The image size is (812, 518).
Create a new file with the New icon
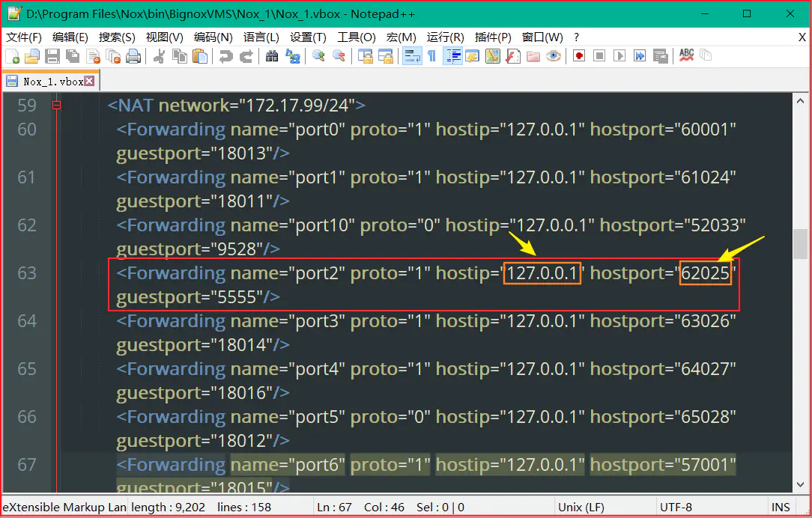(13, 56)
